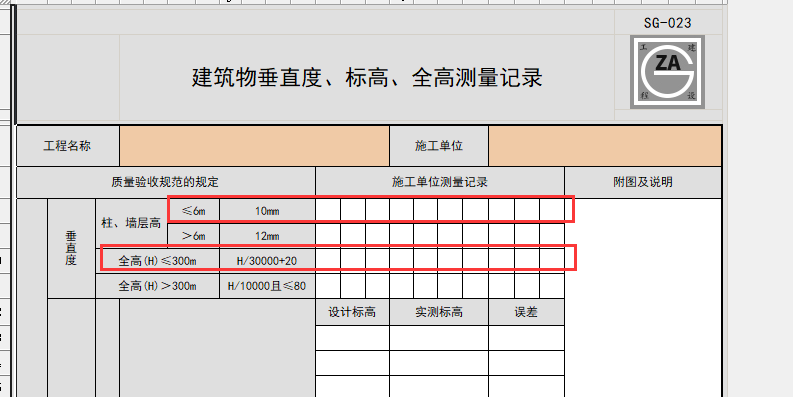Select the 垂直度 vertical label cell
The width and height of the screenshot is (793, 397).
click(x=71, y=248)
